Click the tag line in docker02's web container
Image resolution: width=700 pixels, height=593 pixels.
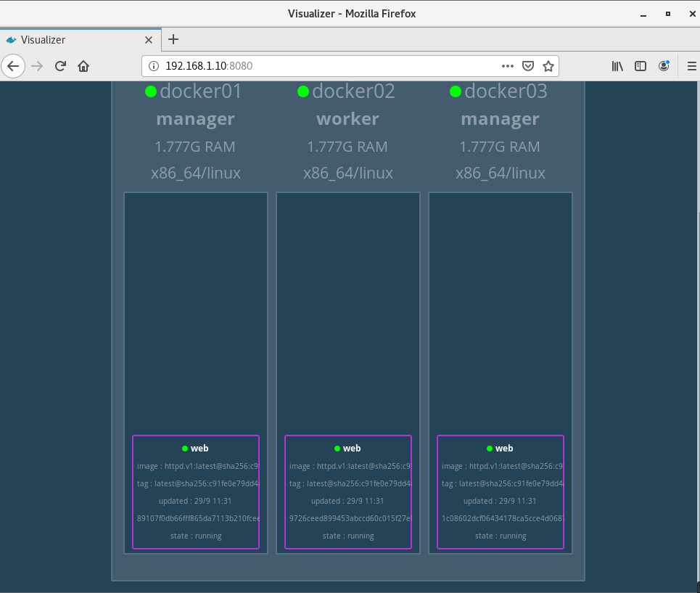coord(350,483)
